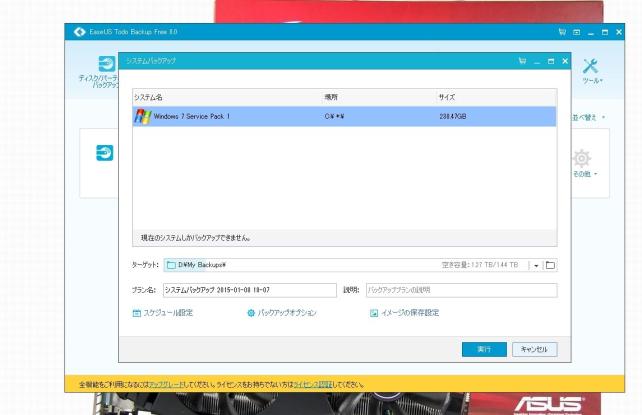Click the Location (場所) column header

(x=331, y=97)
